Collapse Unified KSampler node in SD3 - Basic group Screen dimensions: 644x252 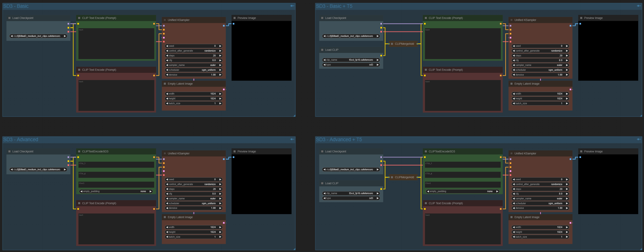[x=165, y=20]
